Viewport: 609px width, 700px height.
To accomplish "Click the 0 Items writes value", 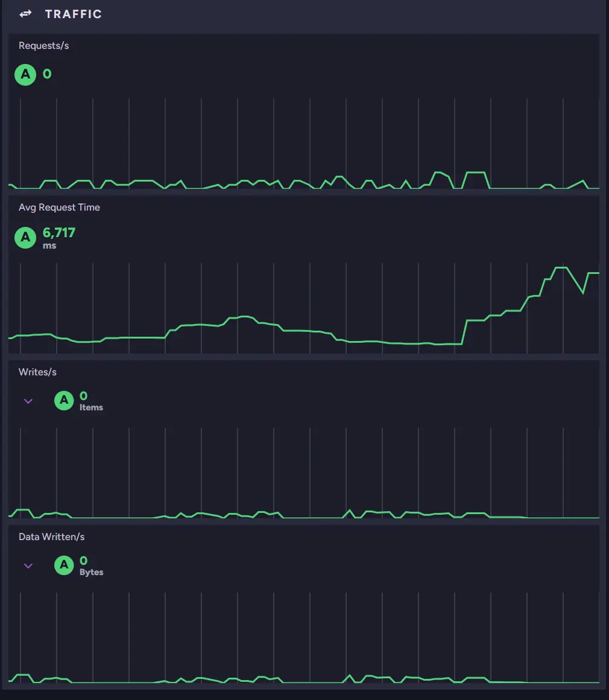I will (x=84, y=396).
